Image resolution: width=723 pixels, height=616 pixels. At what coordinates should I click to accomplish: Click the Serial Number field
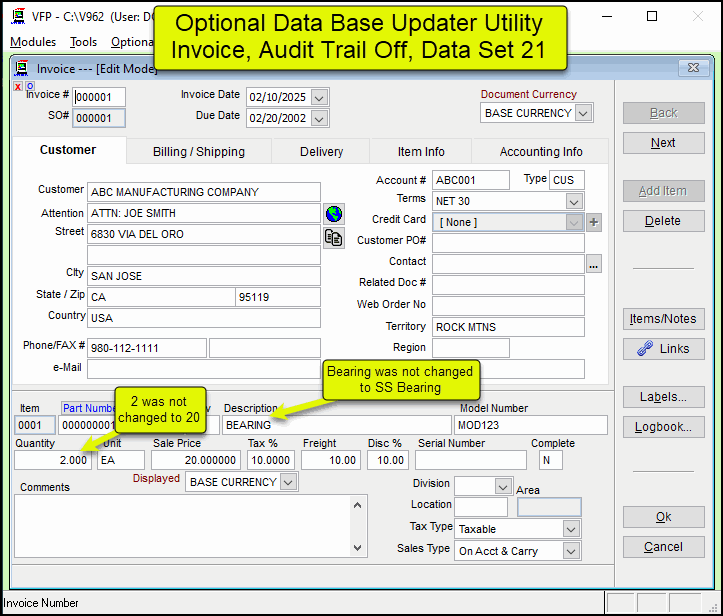471,460
